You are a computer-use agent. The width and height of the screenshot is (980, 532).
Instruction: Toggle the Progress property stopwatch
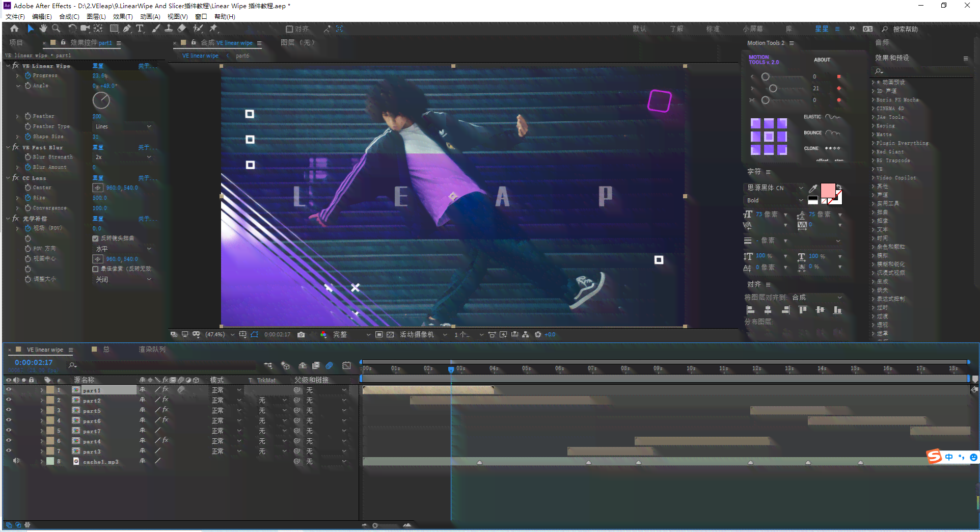[28, 75]
